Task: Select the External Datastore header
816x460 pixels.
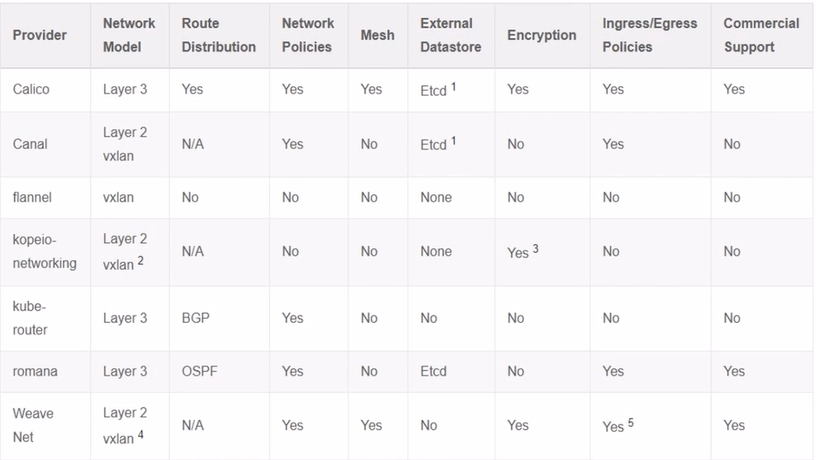Action: [451, 35]
